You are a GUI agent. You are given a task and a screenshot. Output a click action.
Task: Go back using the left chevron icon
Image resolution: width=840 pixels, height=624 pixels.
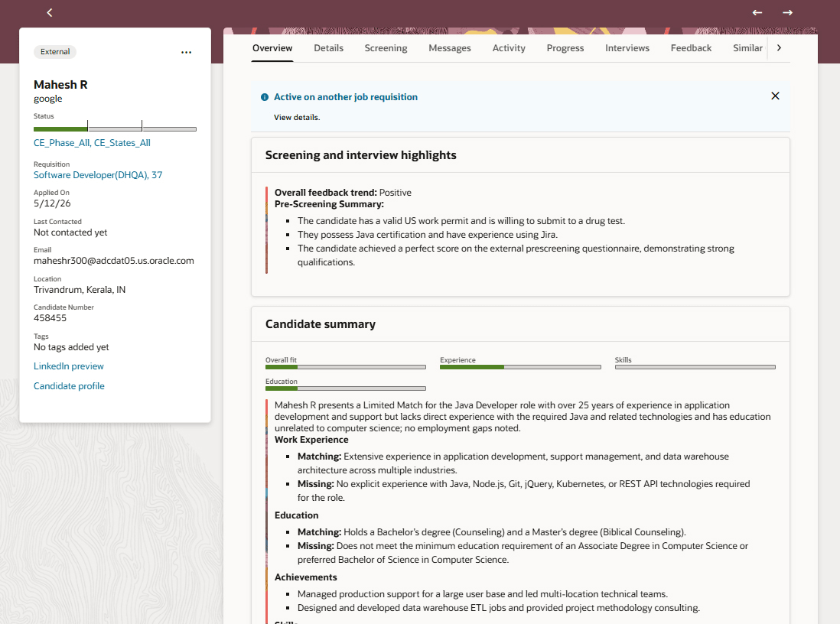[49, 12]
